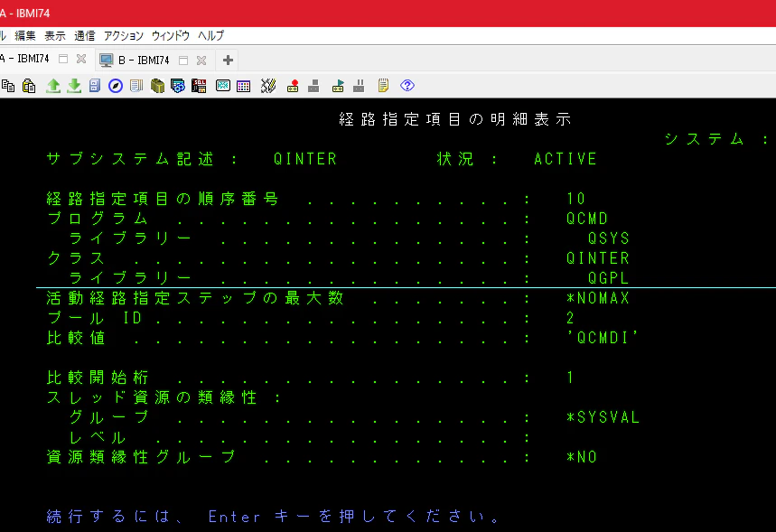The width and height of the screenshot is (776, 532).
Task: Click the *SYSVAL group value
Action: 603,417
